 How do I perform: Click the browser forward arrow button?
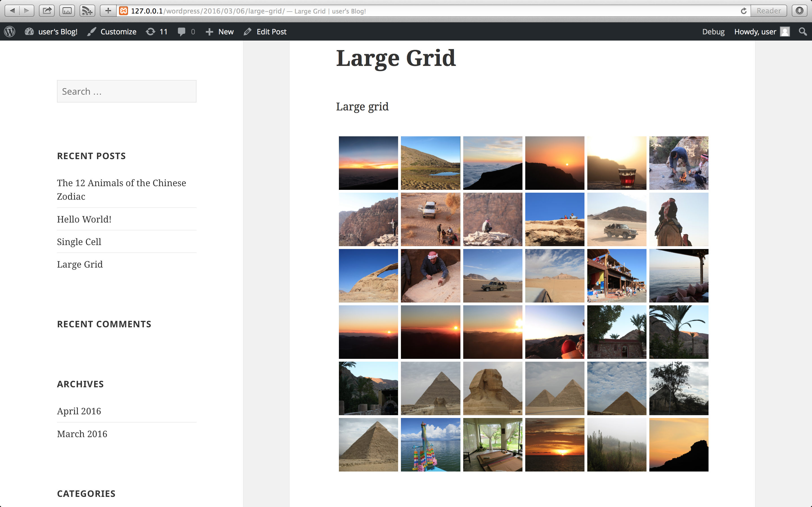point(27,11)
